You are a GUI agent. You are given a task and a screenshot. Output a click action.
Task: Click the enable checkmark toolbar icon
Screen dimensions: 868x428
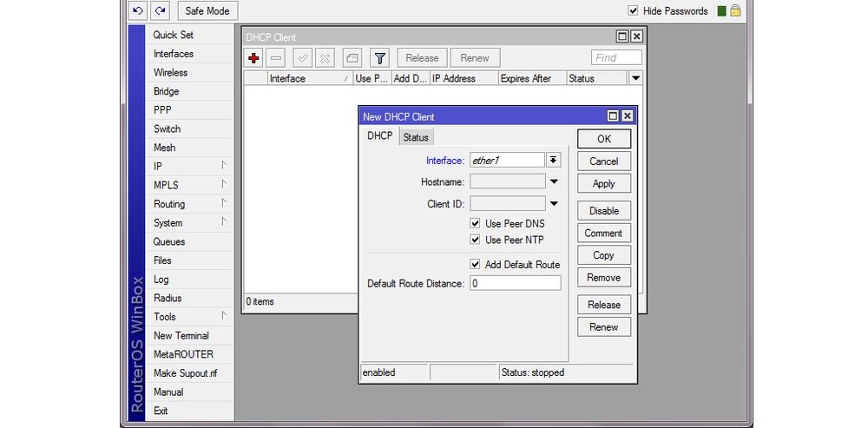pyautogui.click(x=303, y=58)
